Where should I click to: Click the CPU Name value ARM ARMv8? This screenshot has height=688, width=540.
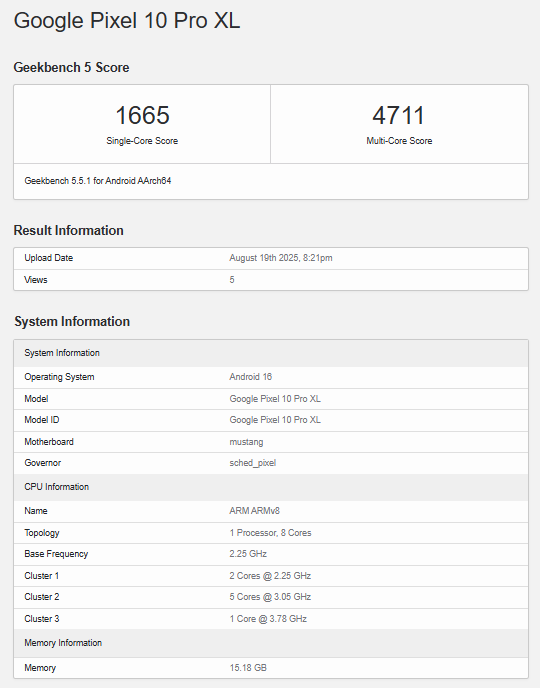pyautogui.click(x=254, y=511)
